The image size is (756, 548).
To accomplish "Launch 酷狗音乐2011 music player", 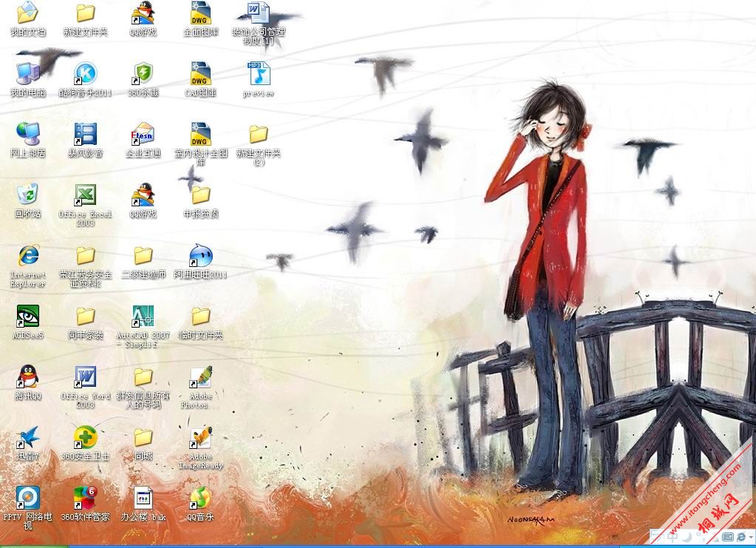I will click(x=86, y=74).
